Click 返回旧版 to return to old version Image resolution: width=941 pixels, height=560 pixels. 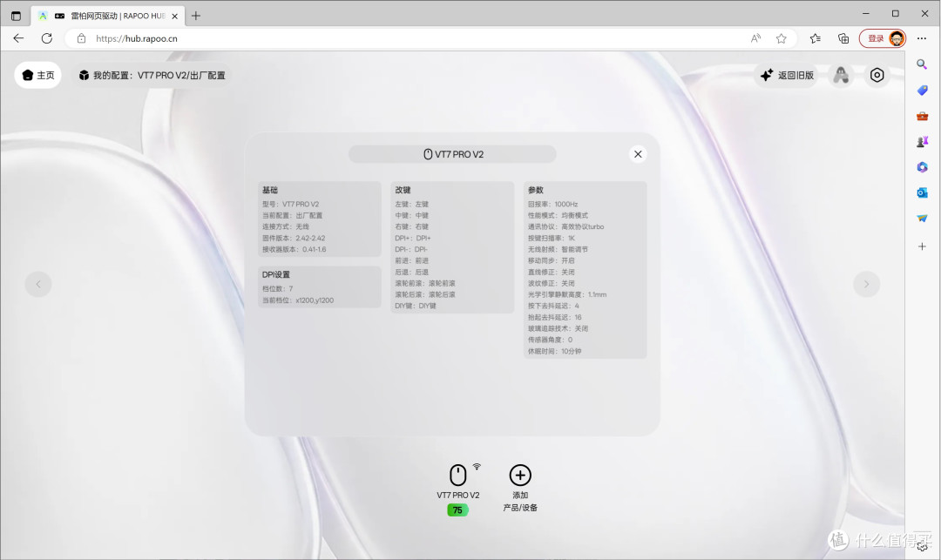point(787,75)
